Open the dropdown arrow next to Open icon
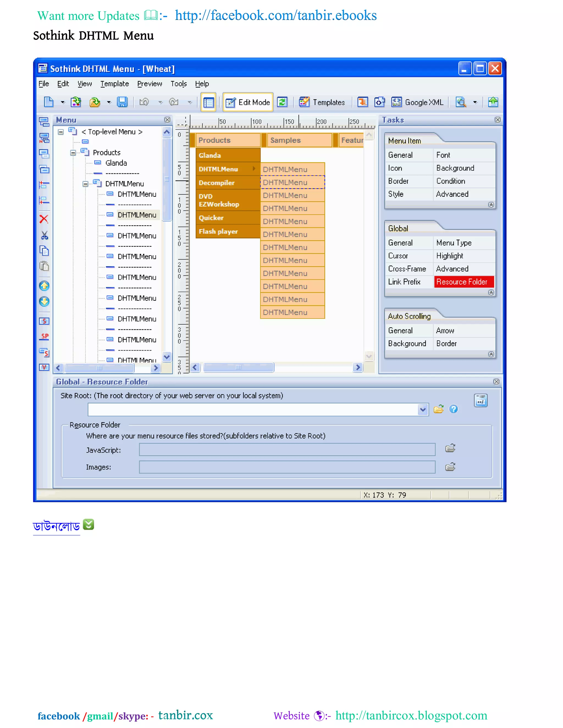563x728 pixels. tap(109, 102)
